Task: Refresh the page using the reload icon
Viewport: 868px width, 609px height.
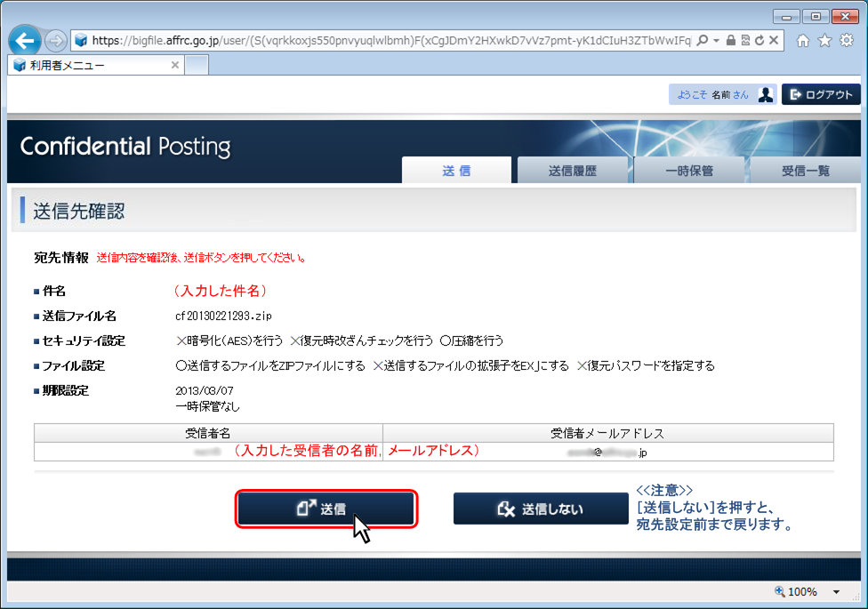Action: click(x=759, y=41)
